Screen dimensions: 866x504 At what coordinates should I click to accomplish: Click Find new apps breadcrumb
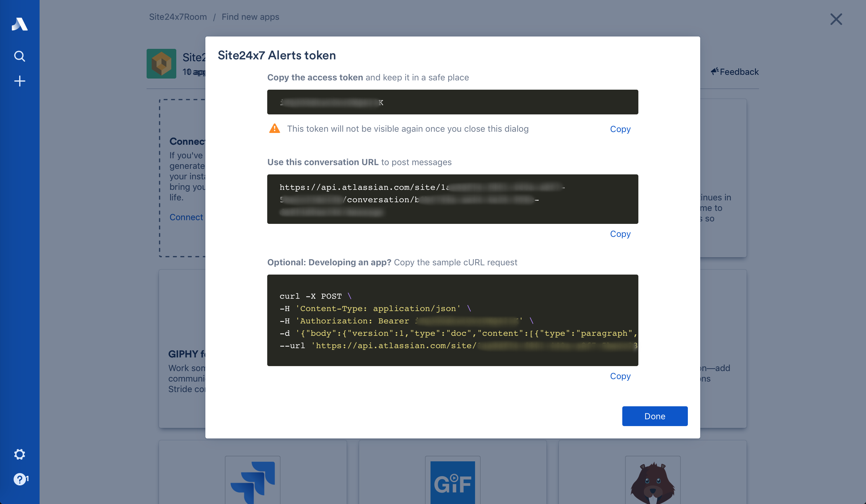[x=250, y=17]
